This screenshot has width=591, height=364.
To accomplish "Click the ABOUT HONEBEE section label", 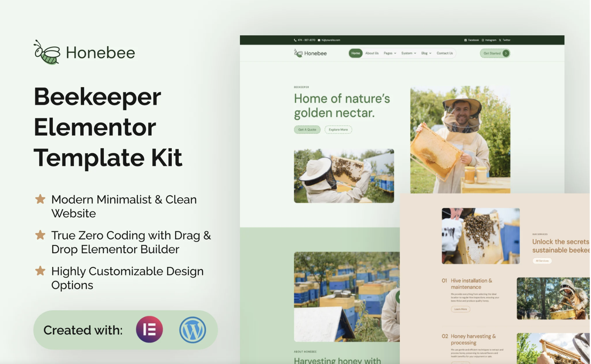I will click(x=305, y=352).
